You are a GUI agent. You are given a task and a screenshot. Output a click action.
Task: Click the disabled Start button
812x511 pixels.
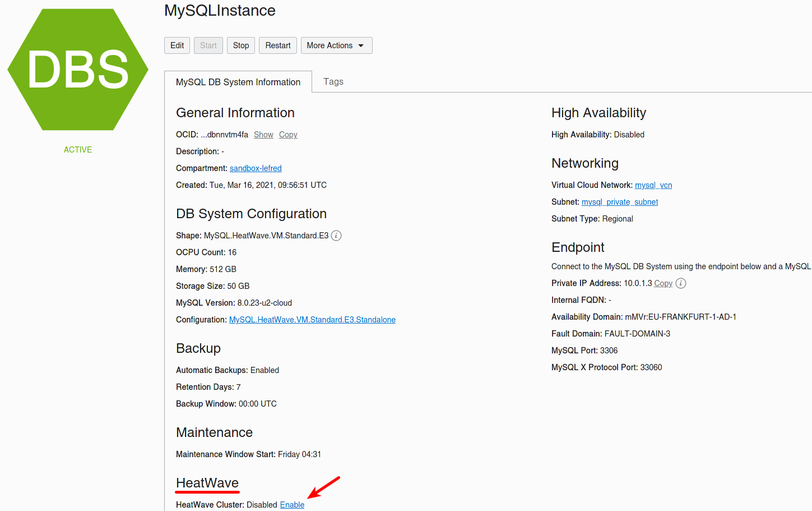coord(208,45)
